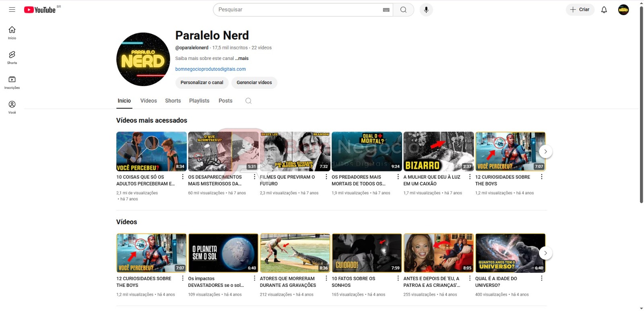Open the Criar button
The image size is (644, 311).
click(580, 10)
